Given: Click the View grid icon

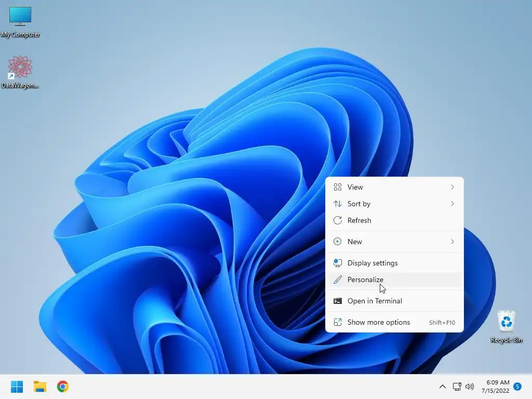Looking at the screenshot, I should [338, 187].
